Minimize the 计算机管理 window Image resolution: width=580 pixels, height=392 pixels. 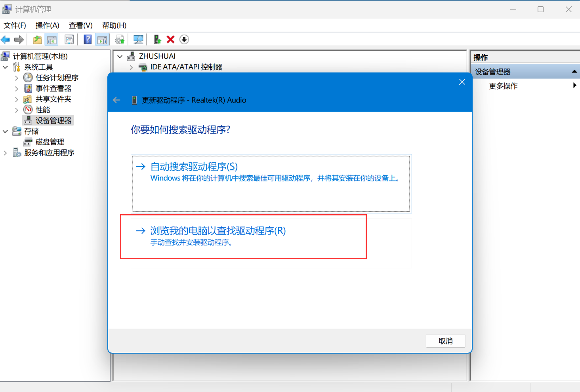513,9
